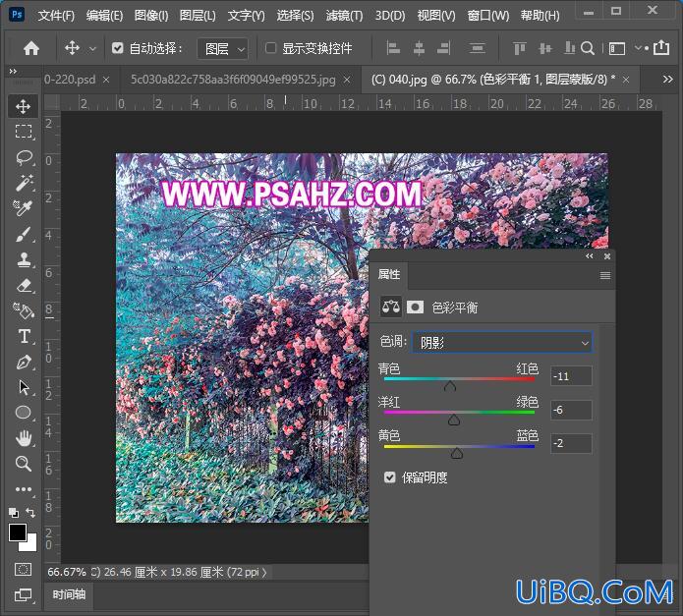The image size is (683, 616).
Task: Click the align vertical centers icon
Action: tap(544, 48)
